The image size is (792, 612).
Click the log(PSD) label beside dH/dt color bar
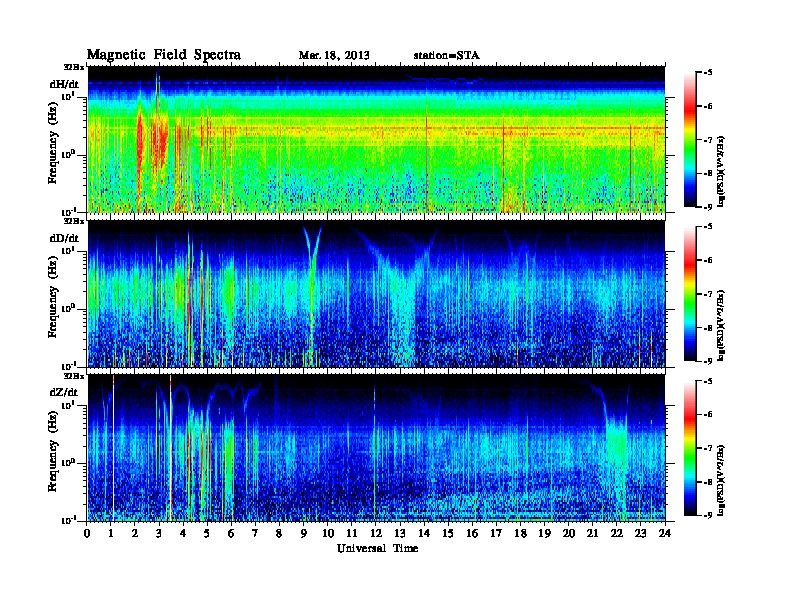coord(722,171)
